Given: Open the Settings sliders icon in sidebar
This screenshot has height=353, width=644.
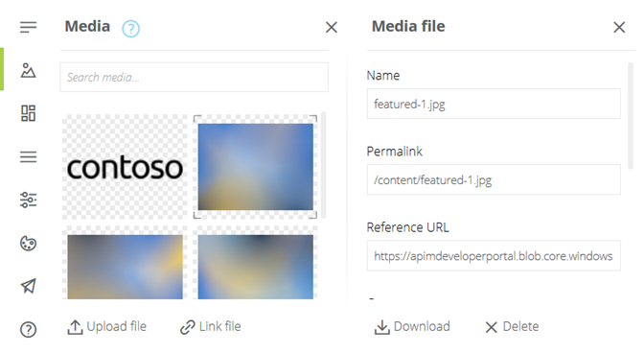Looking at the screenshot, I should (29, 200).
